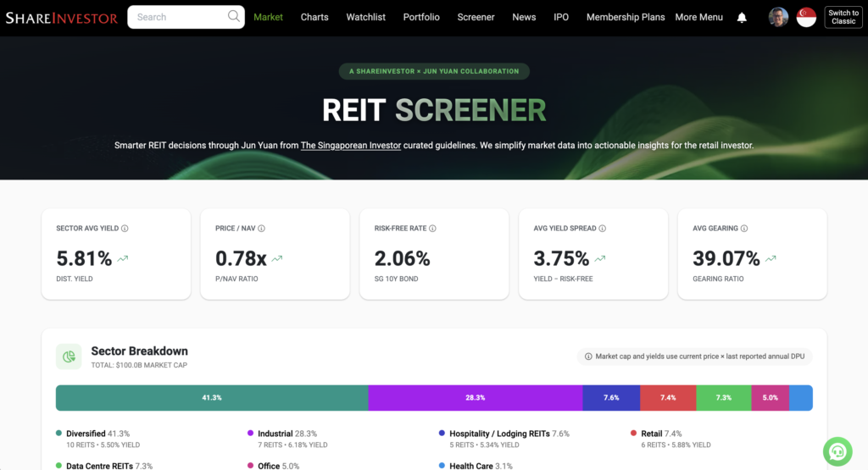
Task: Click info icon beside Avg Yield Spread
Action: [x=603, y=229]
